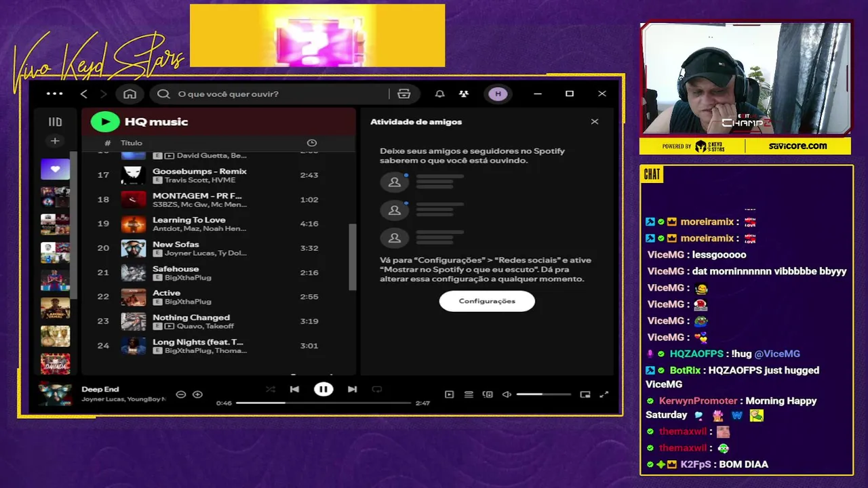Screen dimensions: 868x488
Task: Click the Goosebumps - Remix album cover
Action: point(134,175)
